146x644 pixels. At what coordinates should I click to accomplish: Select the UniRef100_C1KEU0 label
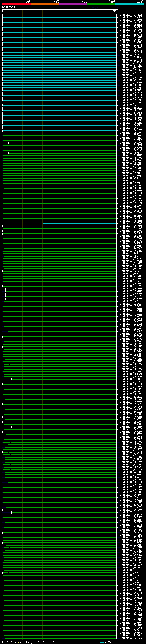coord(131,42)
